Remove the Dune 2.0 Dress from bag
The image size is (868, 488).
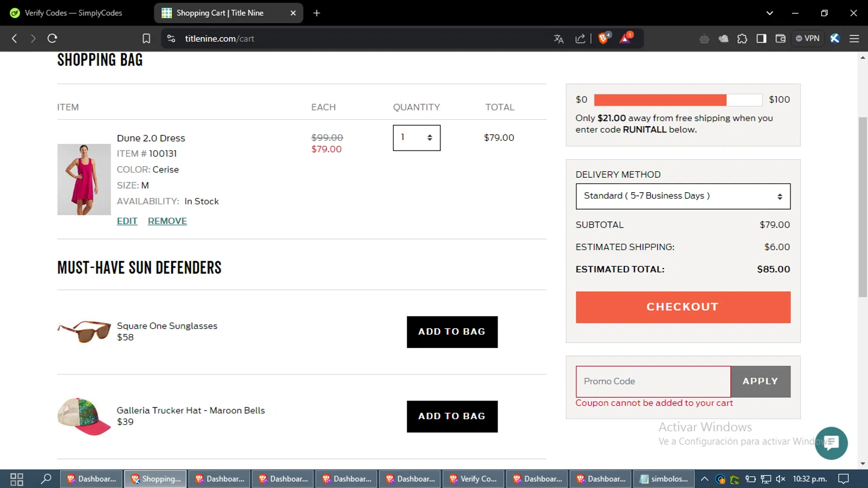pos(167,221)
